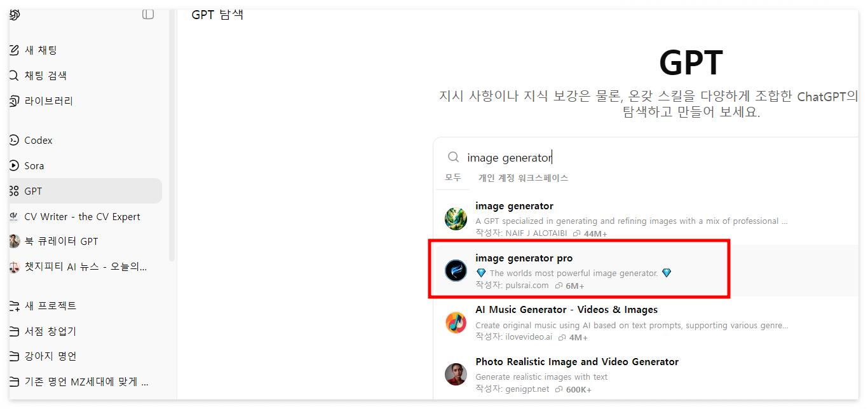Viewport: 868px width, 409px height.
Task: Click author text 작성자: ilovevideo.ai
Action: coord(514,337)
